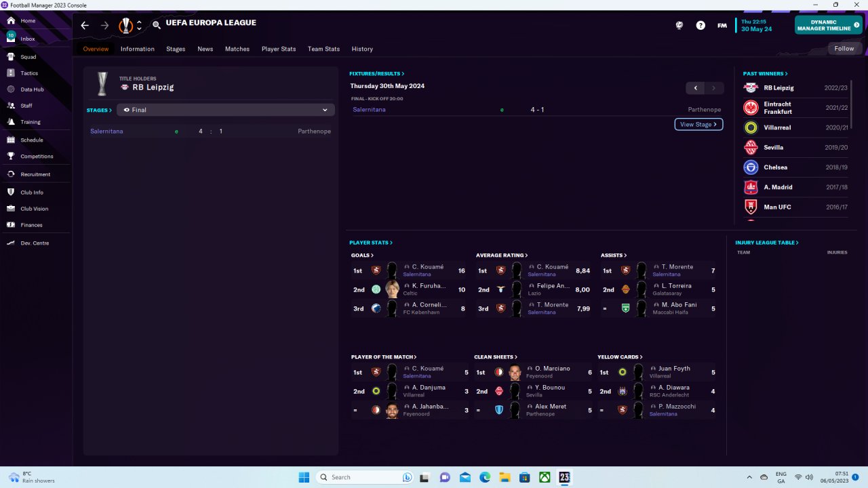Open File Explorer from the taskbar
Image resolution: width=868 pixels, height=488 pixels.
[x=505, y=477]
